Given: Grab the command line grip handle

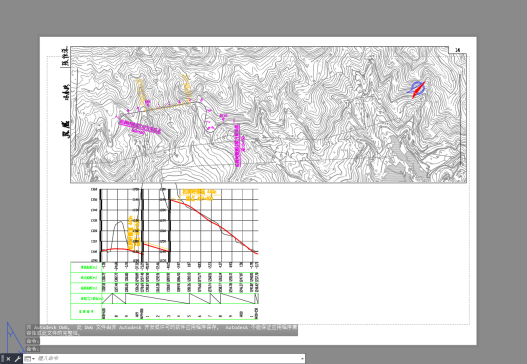Looking at the screenshot, I should coord(2,359).
